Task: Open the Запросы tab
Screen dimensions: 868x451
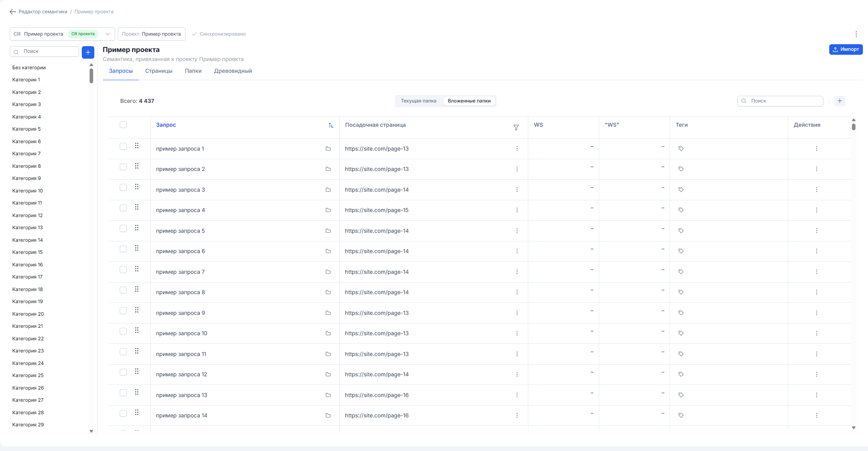Action: point(121,71)
